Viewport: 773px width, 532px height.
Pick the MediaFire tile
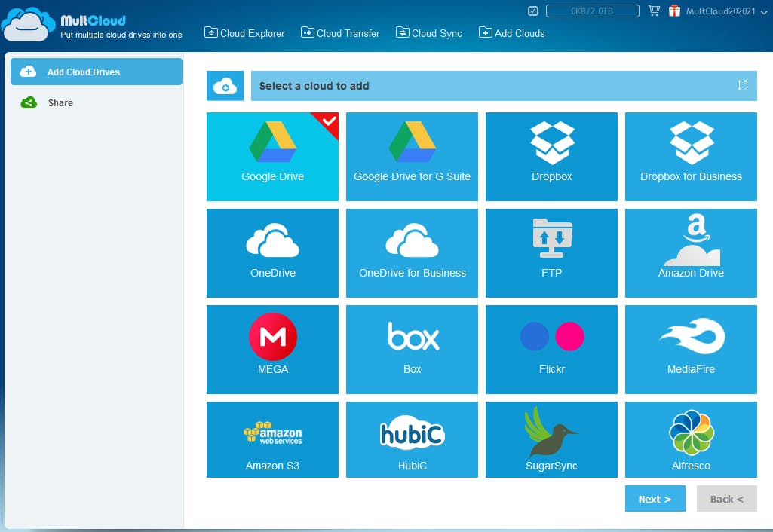pos(691,350)
